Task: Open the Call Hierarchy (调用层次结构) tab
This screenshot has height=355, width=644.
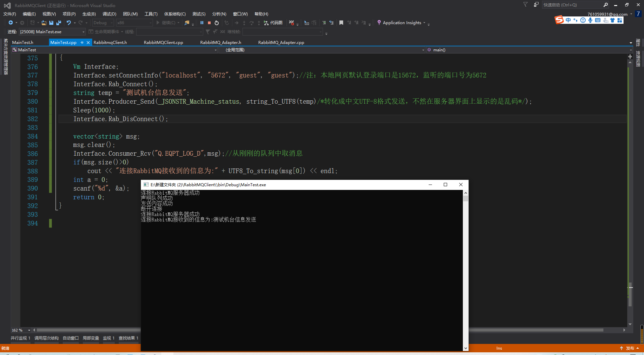Action: coord(47,338)
